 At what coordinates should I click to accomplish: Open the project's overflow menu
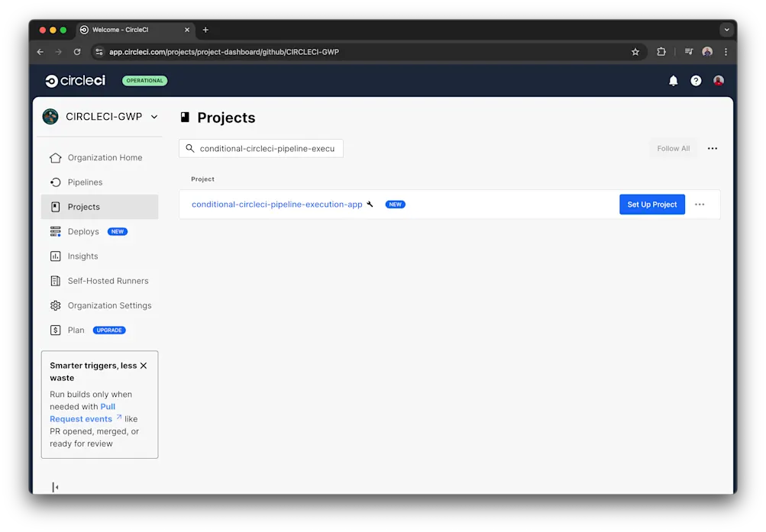[x=700, y=204]
